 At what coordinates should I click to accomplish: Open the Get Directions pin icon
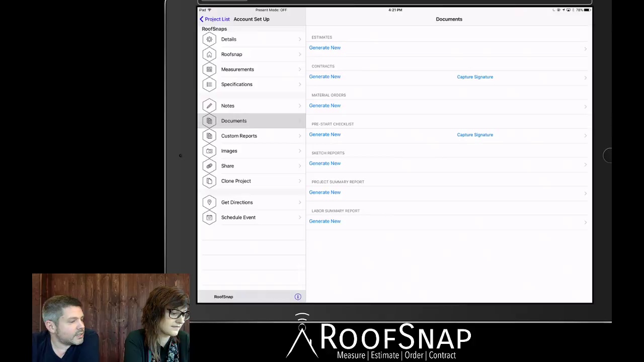tap(209, 202)
